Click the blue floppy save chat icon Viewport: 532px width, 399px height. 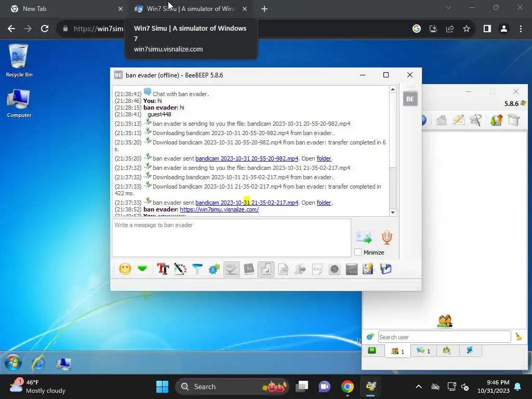[386, 269]
